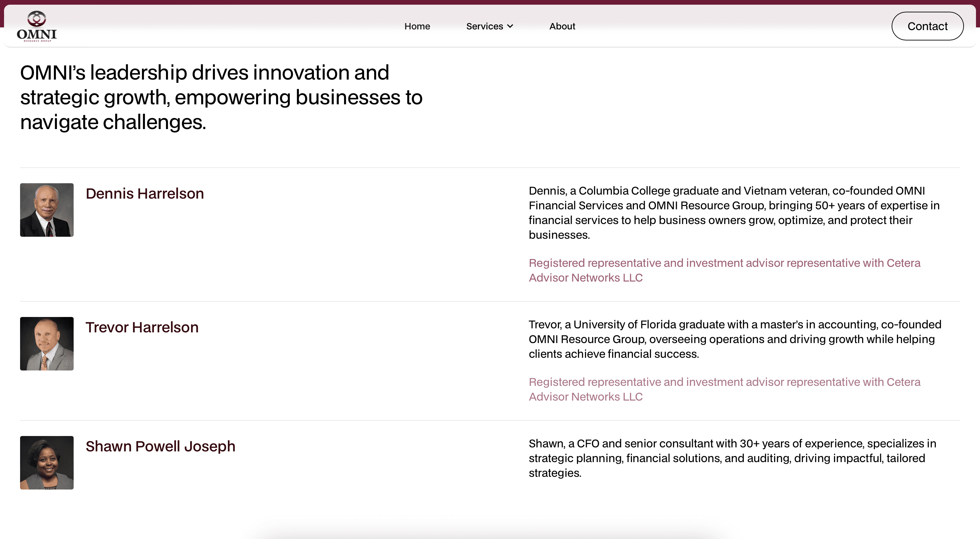Expand the Services dropdown chevron
The image size is (980, 539).
tap(510, 26)
